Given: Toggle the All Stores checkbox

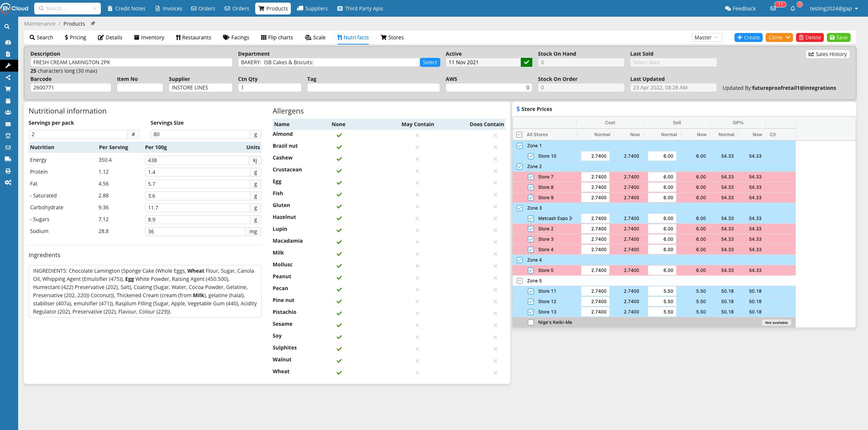Looking at the screenshot, I should click(519, 135).
